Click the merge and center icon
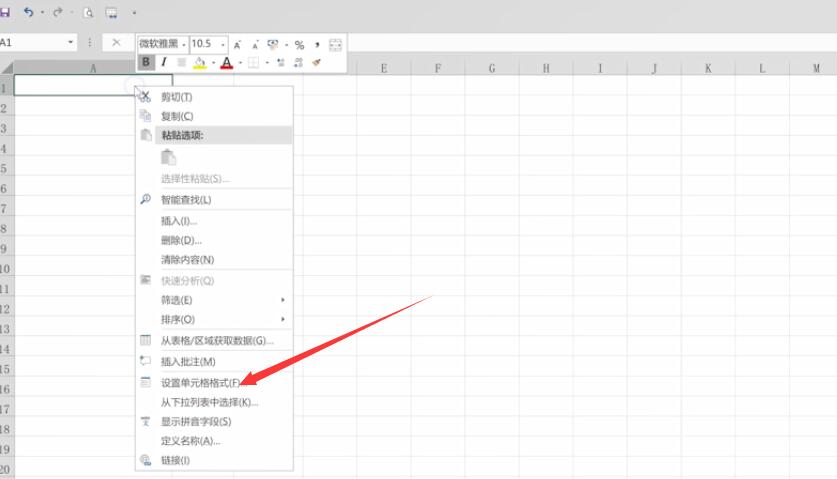The width and height of the screenshot is (837, 479). 335,45
